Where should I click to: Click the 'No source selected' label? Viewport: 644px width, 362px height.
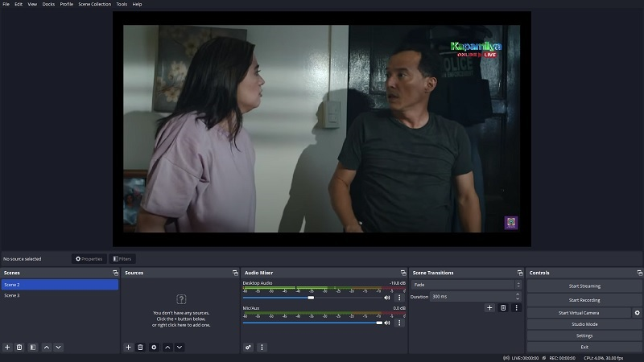(23, 259)
